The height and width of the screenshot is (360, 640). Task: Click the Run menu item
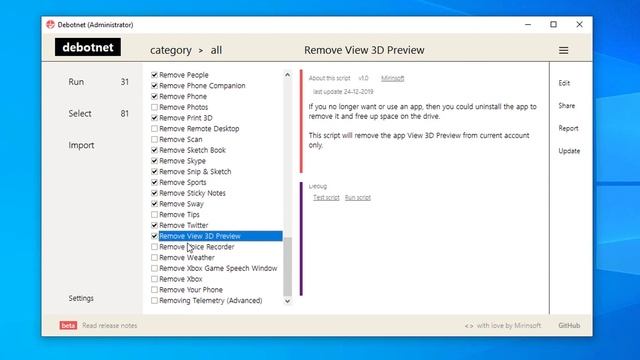coord(76,82)
